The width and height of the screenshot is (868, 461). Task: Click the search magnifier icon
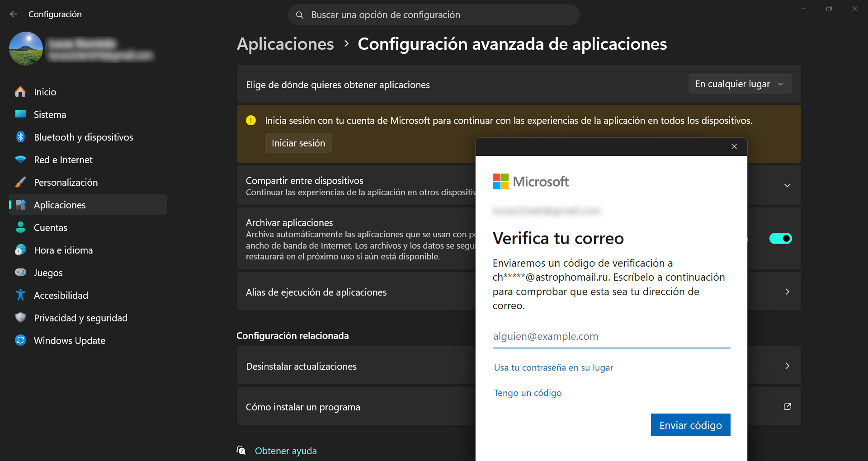click(299, 15)
